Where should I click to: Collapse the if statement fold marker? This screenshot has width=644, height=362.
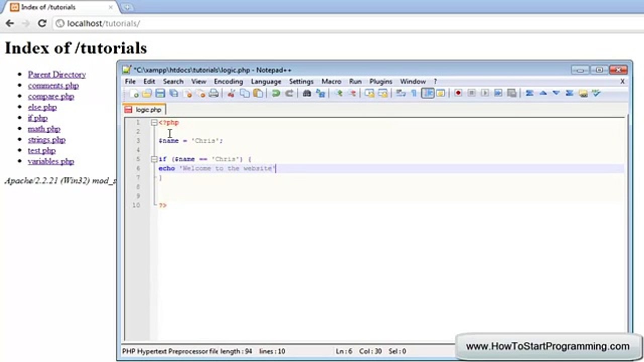point(154,159)
